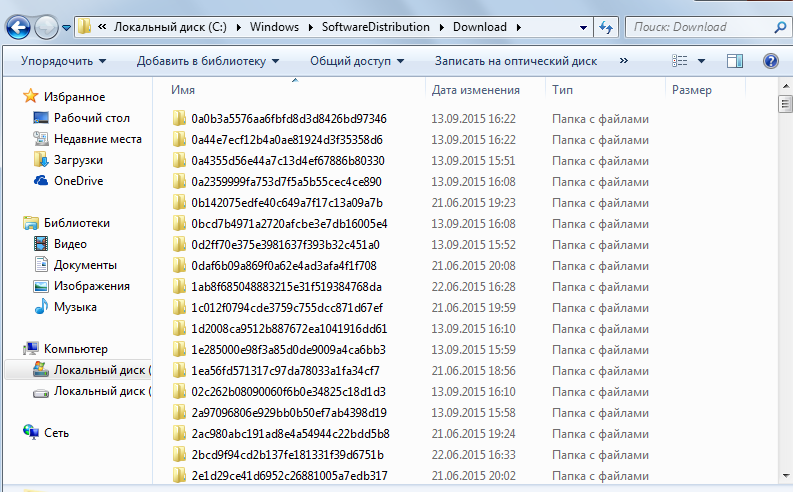Select Windows in the address path

coord(274,27)
